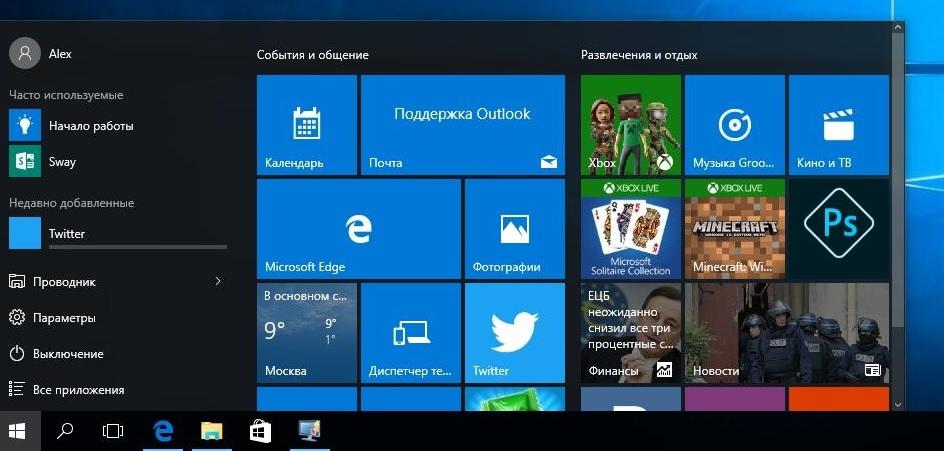Open the Store icon on taskbar
The height and width of the screenshot is (451, 944).
point(260,431)
